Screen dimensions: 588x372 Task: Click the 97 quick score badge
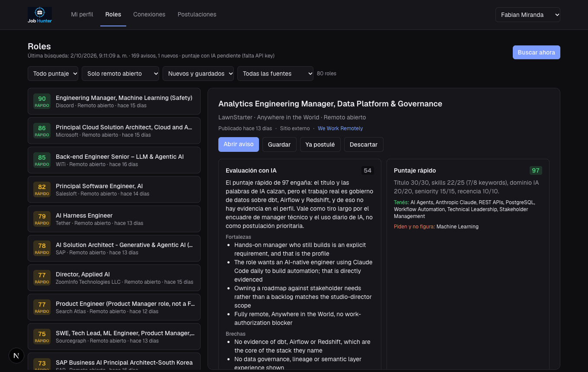536,170
